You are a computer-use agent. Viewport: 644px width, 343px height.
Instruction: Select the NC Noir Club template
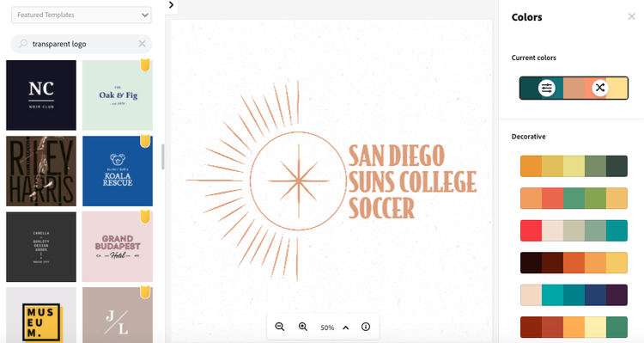(x=41, y=95)
